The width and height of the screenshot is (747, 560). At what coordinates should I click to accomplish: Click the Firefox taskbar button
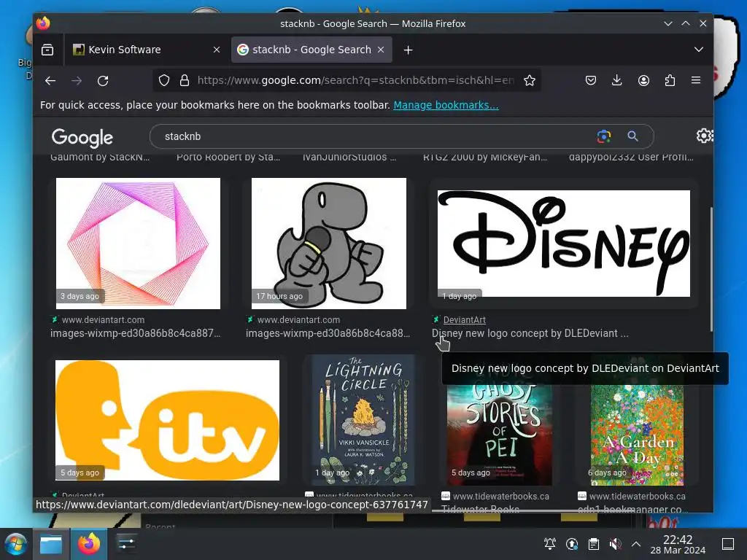point(89,544)
